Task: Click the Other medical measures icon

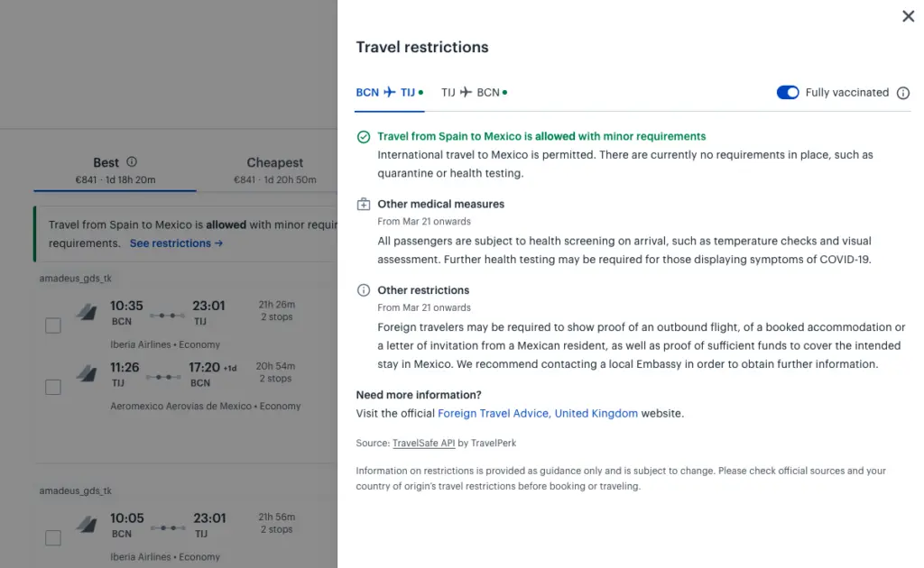Action: [x=364, y=205]
